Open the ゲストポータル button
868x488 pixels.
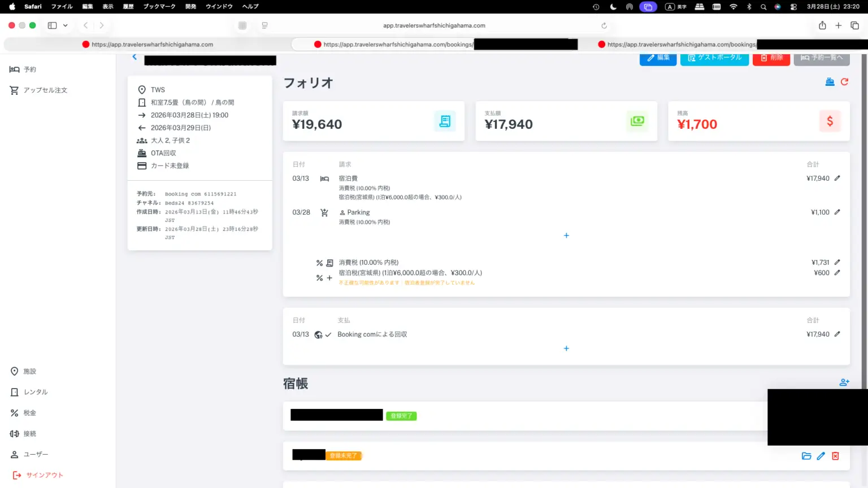714,58
